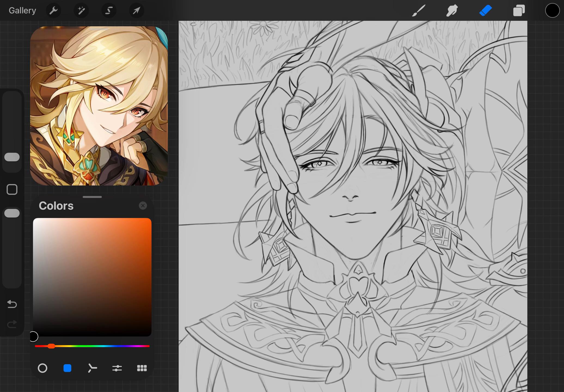This screenshot has height=392, width=564.
Task: Activate the Transform arrow tool
Action: click(136, 11)
